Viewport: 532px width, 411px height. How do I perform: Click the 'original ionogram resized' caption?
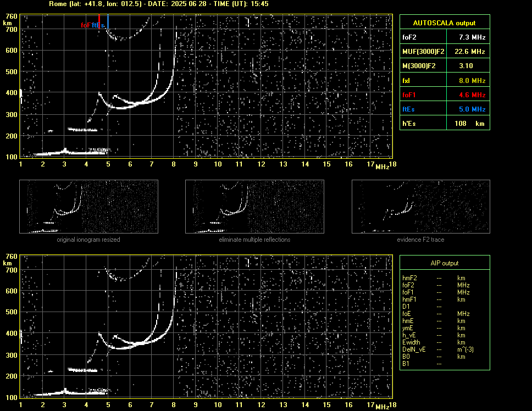(88, 240)
